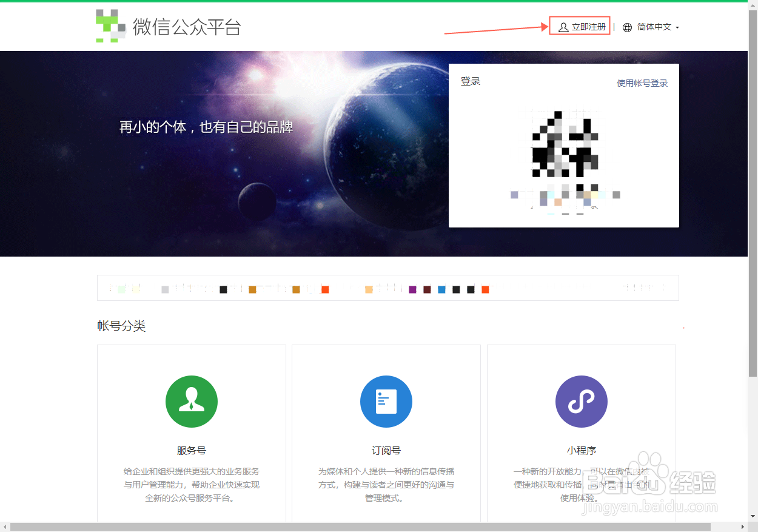758x532 pixels.
Task: Click the green 服务号 service account icon
Action: point(192,402)
